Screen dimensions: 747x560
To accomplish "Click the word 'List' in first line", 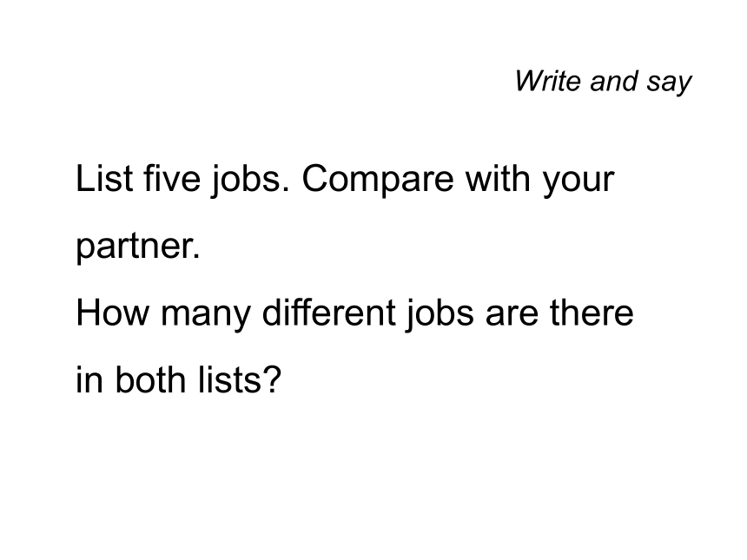I will point(104,179).
